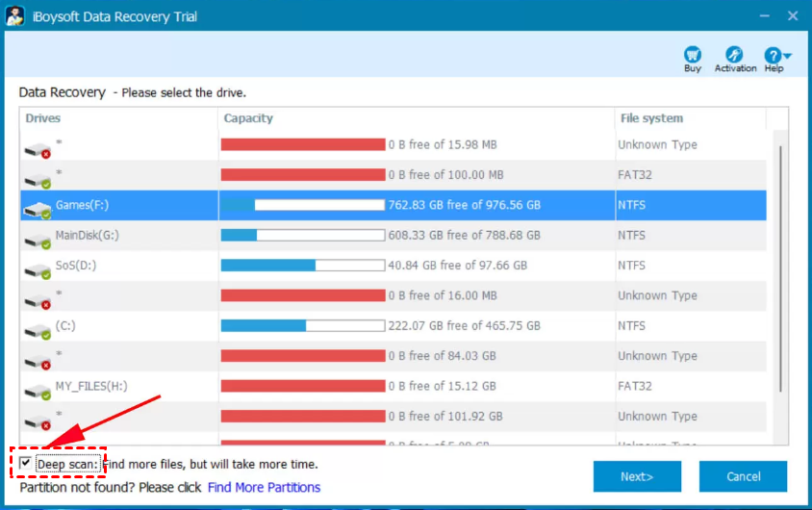Screen dimensions: 812x510
Task: Click FAT32 in the MY_FILES(H:) row
Action: 635,386
